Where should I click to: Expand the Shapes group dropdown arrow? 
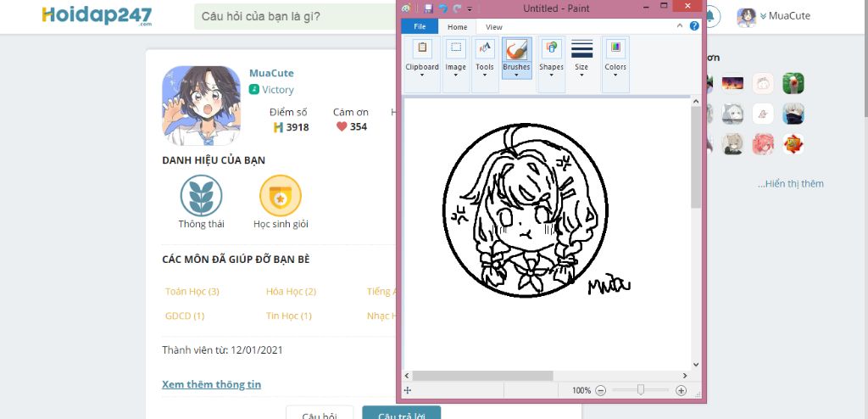tap(551, 75)
